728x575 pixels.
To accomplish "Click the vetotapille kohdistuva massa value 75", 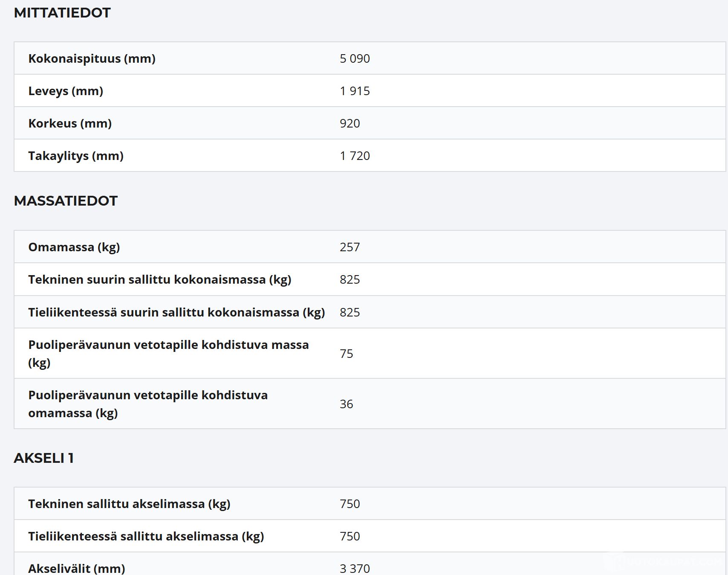I will point(346,354).
